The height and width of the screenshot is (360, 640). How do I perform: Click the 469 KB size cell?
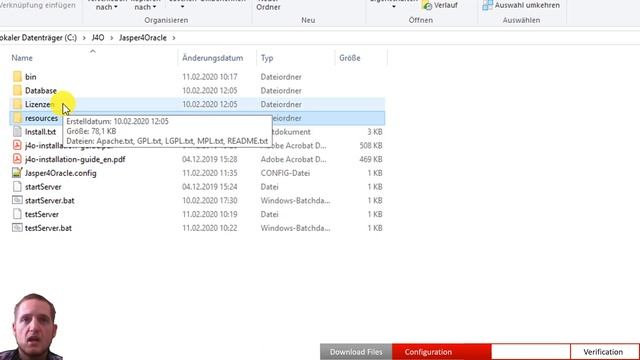click(x=371, y=159)
